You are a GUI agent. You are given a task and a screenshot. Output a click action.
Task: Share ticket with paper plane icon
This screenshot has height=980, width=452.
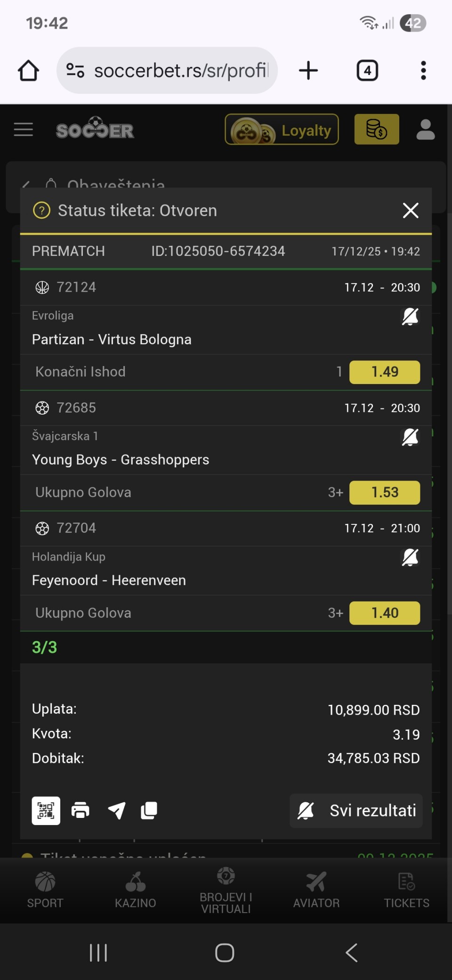(x=117, y=810)
